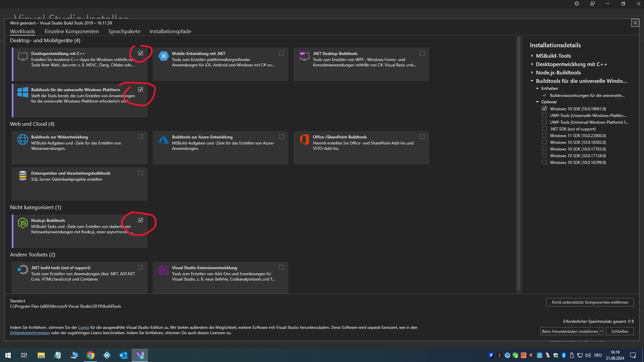Click the Node.js-Buildtools icon
This screenshot has height=362, width=644.
click(x=22, y=223)
